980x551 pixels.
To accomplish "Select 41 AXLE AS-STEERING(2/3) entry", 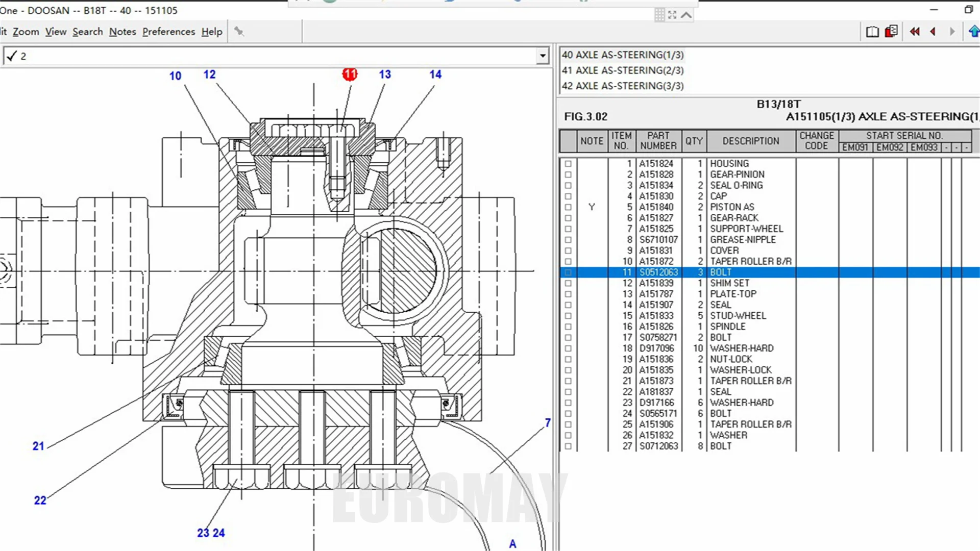I will coord(623,70).
